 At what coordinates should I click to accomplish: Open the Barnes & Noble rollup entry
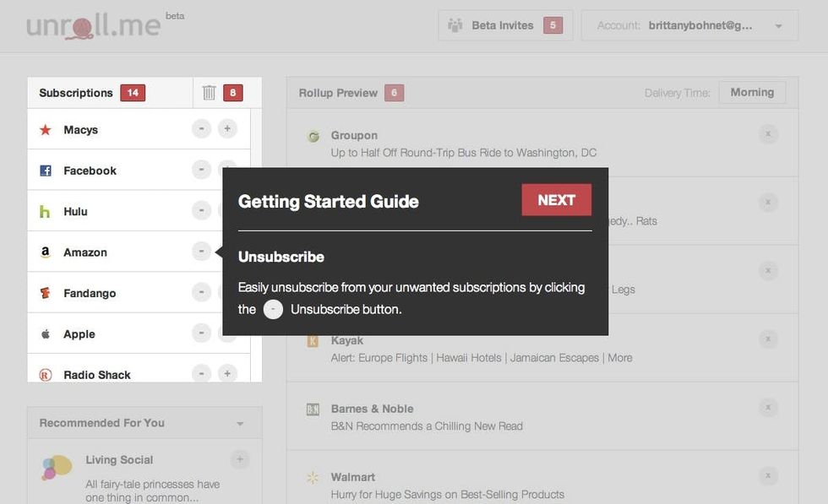pos(372,409)
